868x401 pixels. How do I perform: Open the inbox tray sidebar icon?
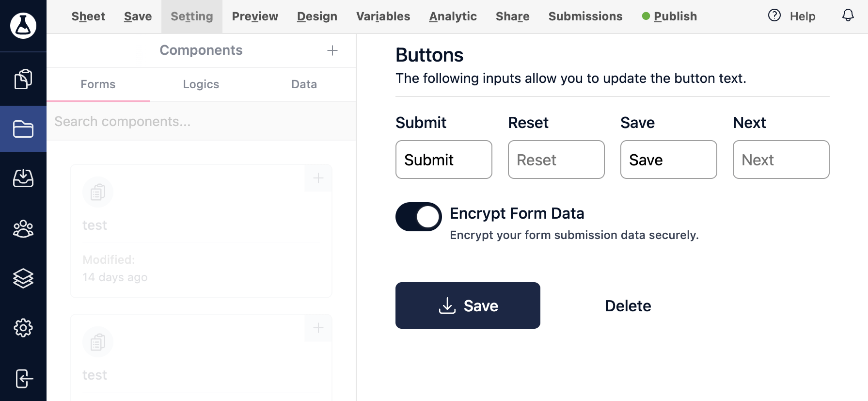coord(23,178)
